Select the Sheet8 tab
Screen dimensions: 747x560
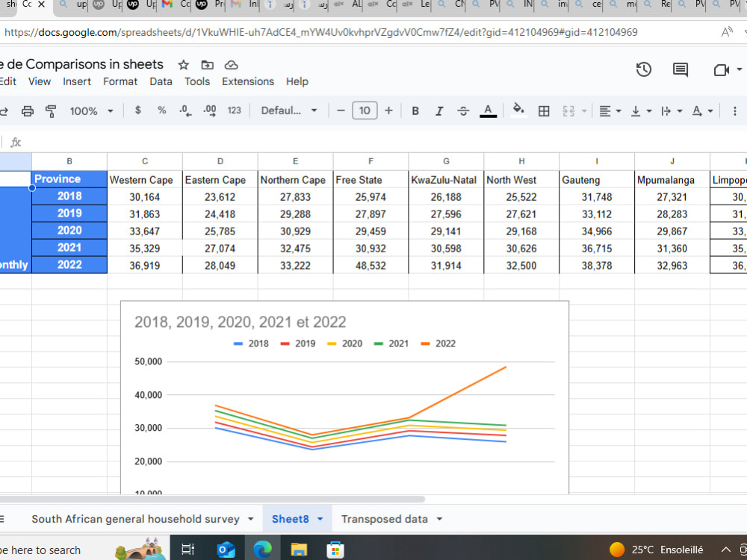click(290, 519)
